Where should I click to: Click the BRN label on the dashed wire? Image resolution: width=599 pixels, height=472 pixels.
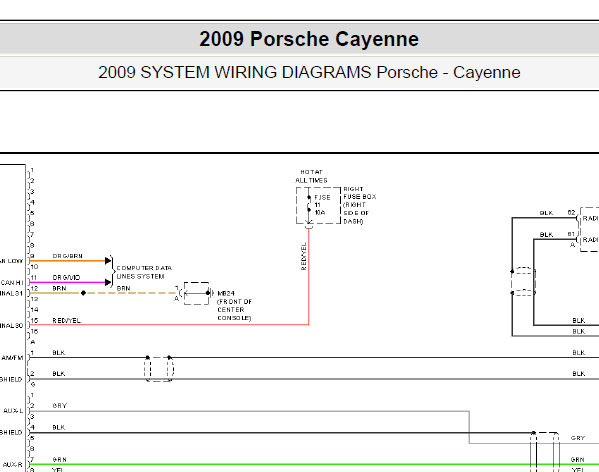pos(123,288)
